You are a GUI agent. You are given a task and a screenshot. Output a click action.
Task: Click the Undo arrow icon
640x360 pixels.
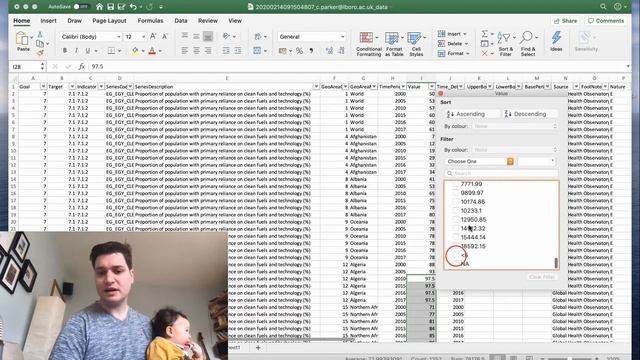[133, 7]
